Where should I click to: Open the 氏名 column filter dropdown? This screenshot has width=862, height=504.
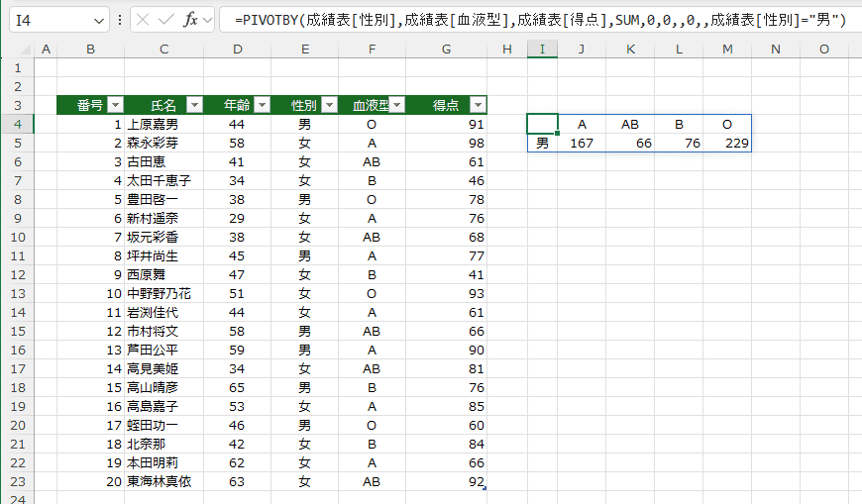click(194, 105)
